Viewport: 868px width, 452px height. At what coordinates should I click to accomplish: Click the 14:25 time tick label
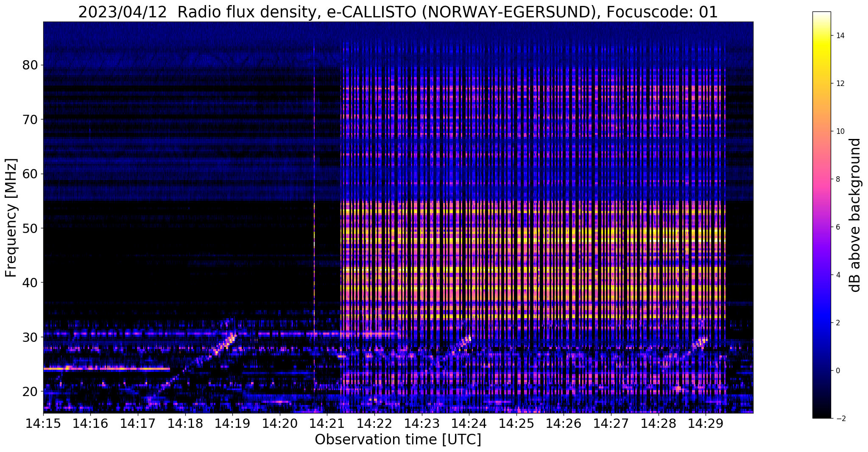point(516,423)
